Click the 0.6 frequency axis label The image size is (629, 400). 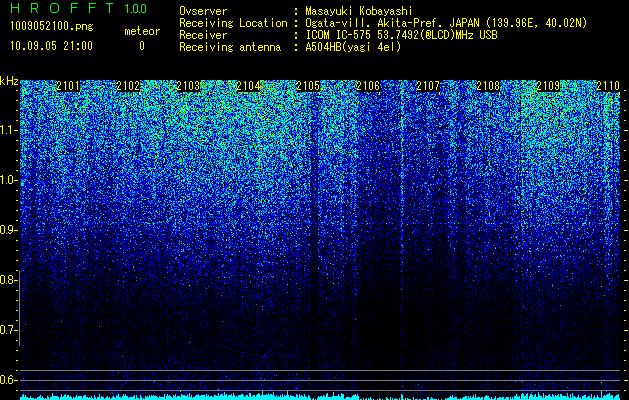[x=8, y=380]
